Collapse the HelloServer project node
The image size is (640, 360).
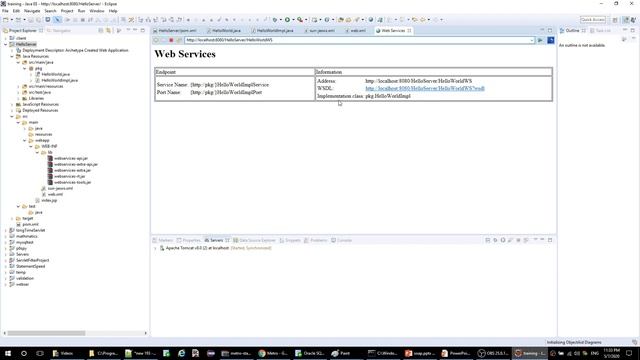tap(6, 44)
